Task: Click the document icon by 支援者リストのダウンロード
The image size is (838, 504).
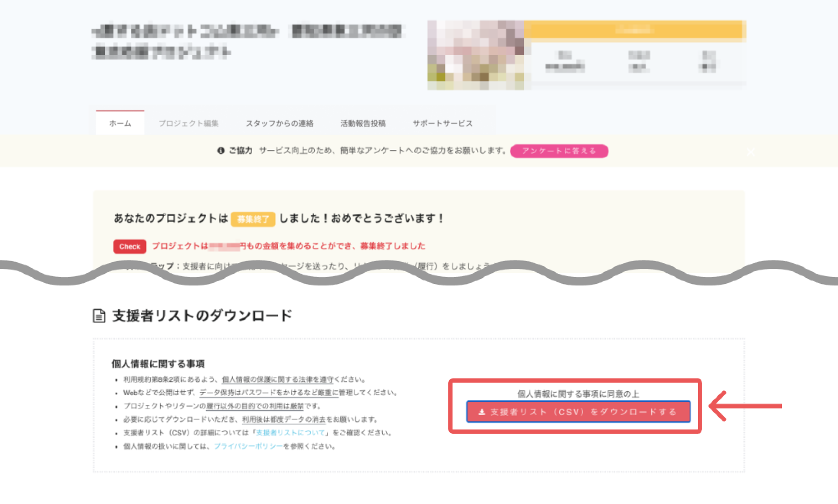Action: click(x=99, y=316)
